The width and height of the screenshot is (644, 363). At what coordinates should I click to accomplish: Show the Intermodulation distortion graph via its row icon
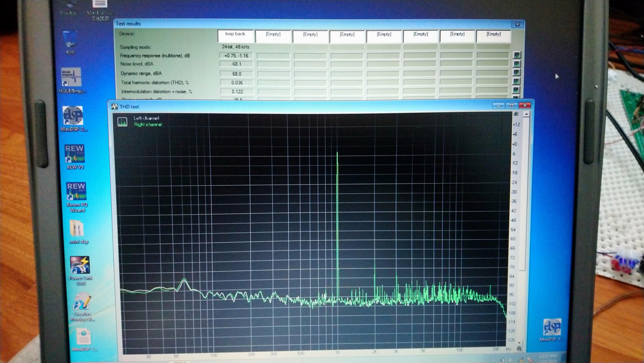point(516,90)
